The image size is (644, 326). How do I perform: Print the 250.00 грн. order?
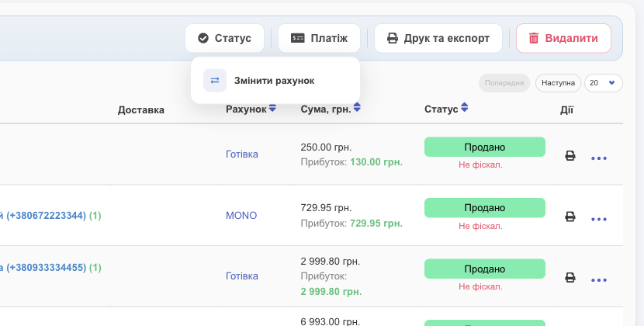pyautogui.click(x=570, y=156)
